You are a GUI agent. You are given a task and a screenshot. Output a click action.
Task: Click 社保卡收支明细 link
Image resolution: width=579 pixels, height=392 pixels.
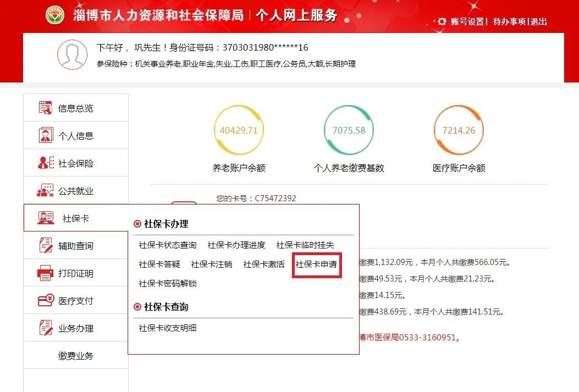[x=168, y=328]
